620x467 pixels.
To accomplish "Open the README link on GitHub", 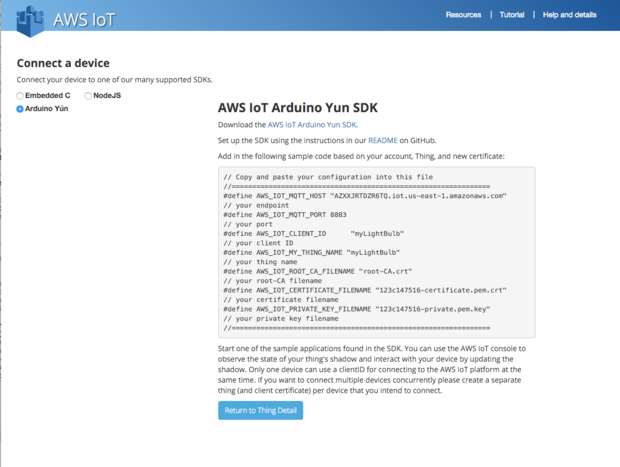I will coord(383,140).
